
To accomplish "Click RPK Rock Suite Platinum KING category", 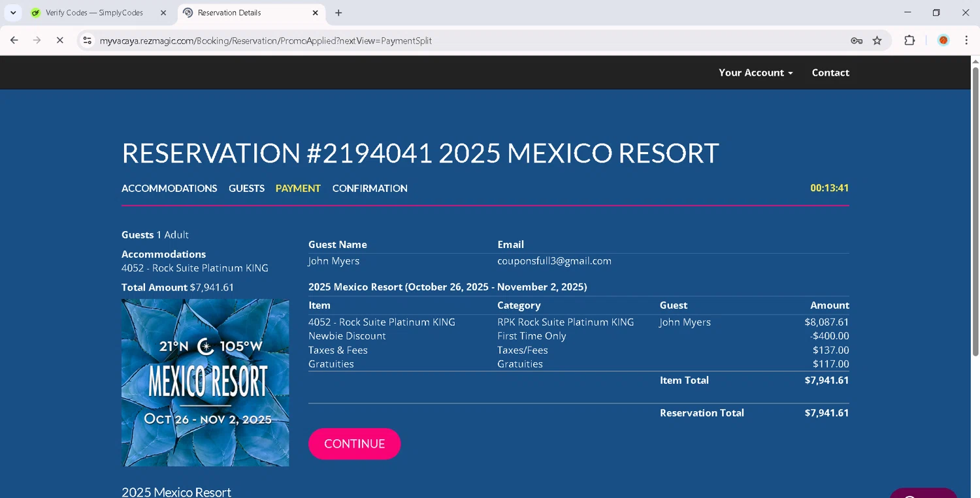I will (x=565, y=322).
